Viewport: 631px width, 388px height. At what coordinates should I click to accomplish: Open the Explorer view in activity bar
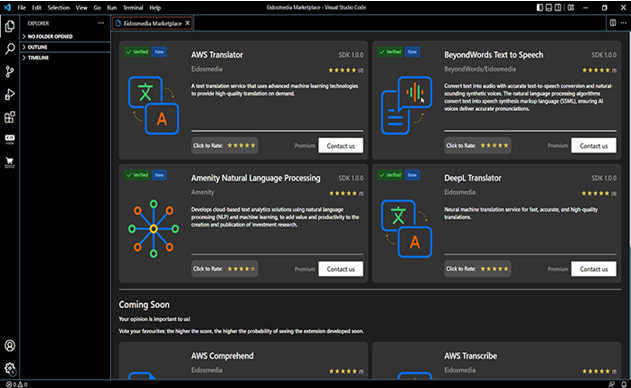tap(10, 26)
